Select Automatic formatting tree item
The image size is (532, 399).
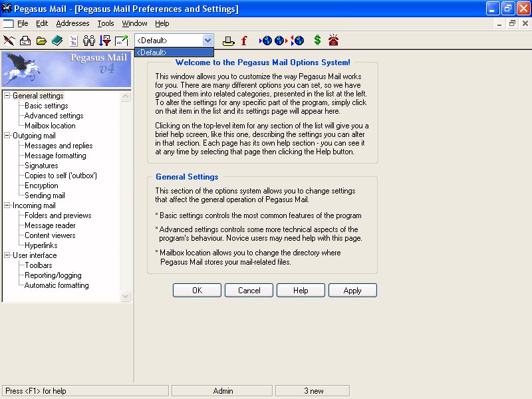tap(57, 285)
